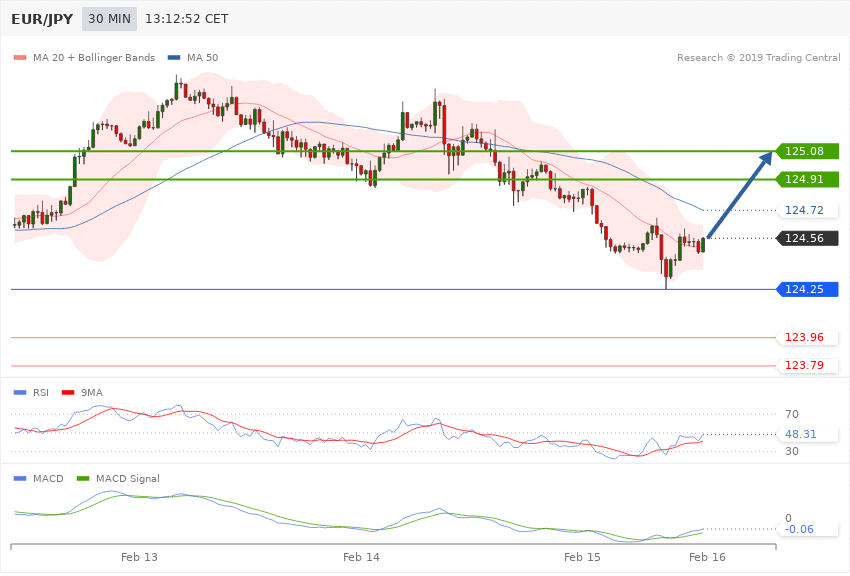Click the blue RSI legend swatch
Viewport: 850px width, 576px height.
click(20, 393)
